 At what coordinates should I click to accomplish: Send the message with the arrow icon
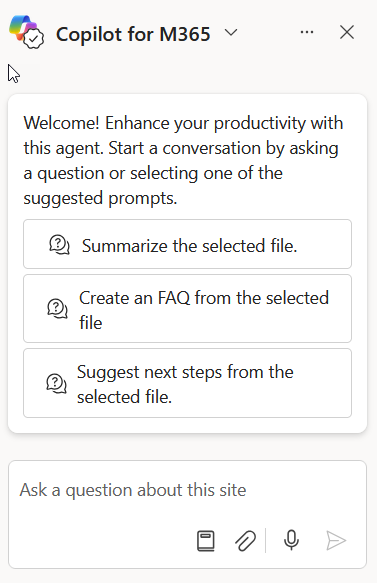point(336,540)
